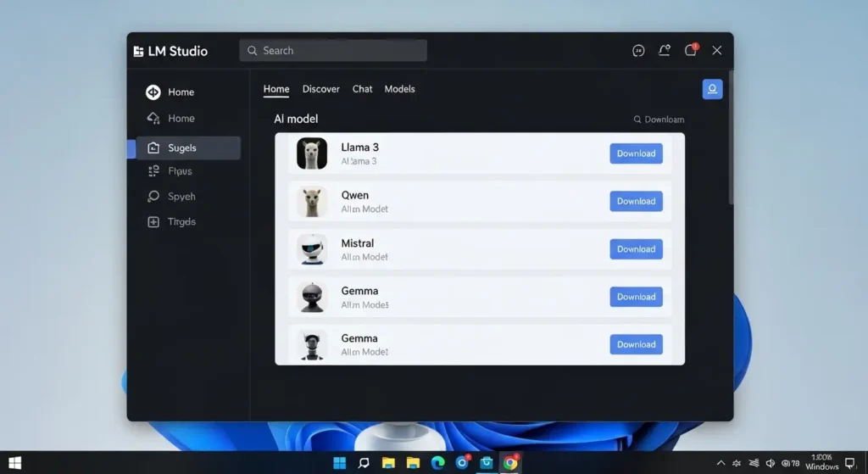Open taskbar notification center icon

tap(850, 463)
